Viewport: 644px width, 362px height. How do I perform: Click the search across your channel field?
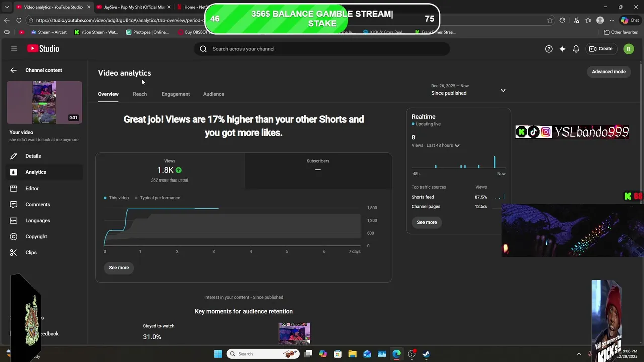(322, 49)
